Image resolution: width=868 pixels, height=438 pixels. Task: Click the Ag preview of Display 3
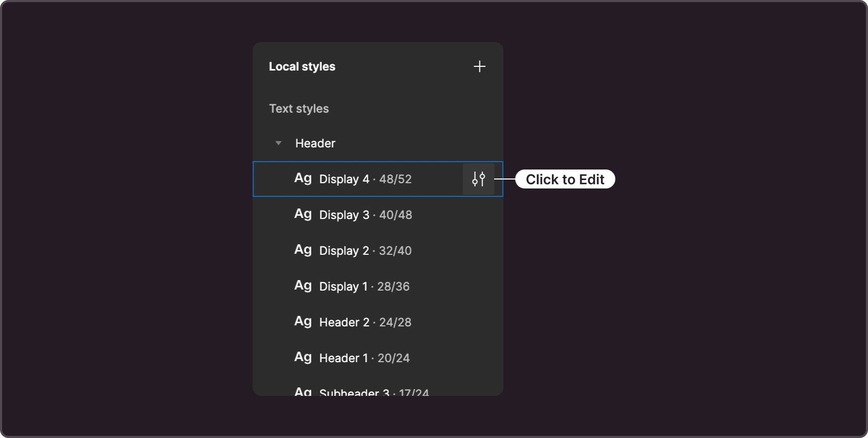click(x=303, y=214)
